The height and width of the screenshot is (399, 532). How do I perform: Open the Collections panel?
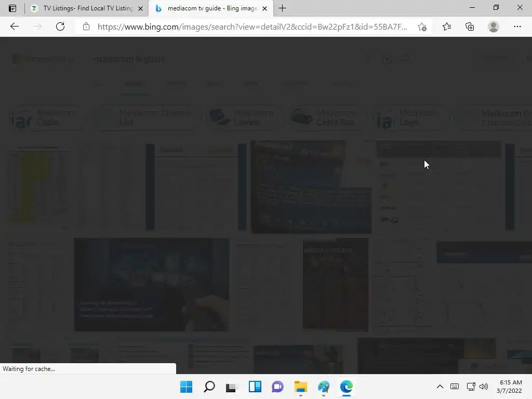pos(470,26)
